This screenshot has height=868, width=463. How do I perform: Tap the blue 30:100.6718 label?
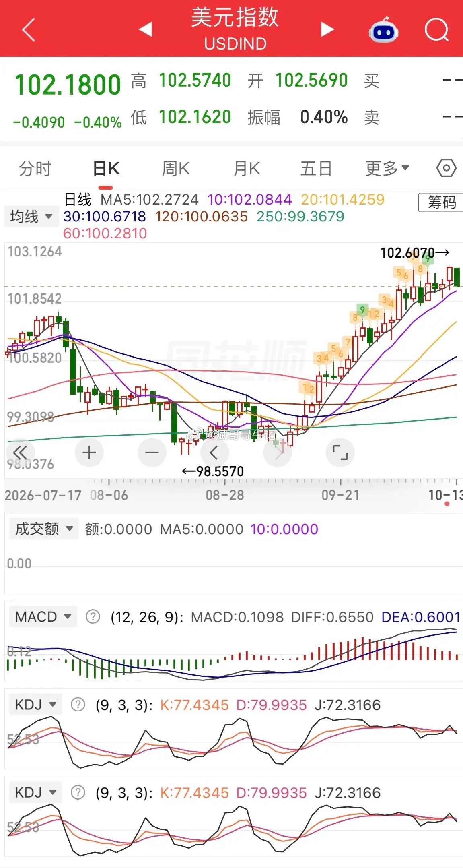[x=105, y=217]
